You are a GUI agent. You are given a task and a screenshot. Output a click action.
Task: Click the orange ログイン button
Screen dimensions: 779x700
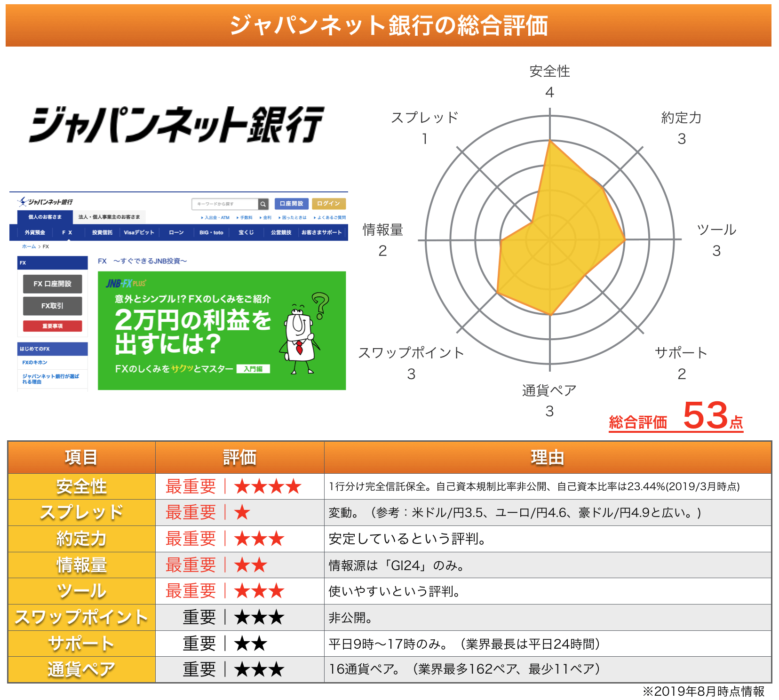coord(328,204)
